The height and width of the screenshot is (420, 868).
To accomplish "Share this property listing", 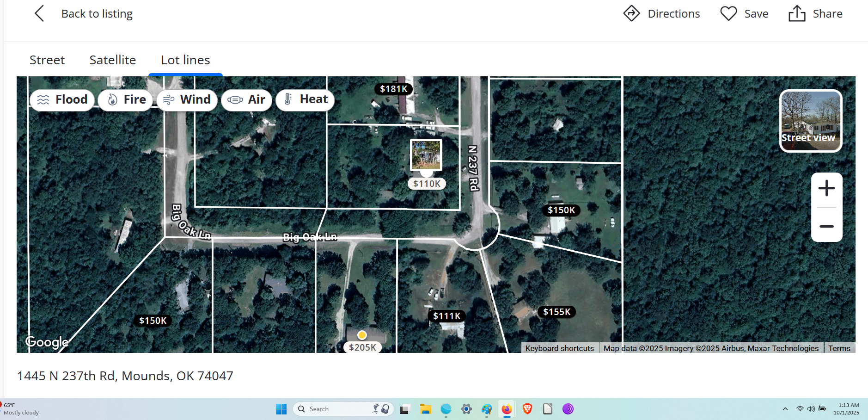I will click(815, 14).
